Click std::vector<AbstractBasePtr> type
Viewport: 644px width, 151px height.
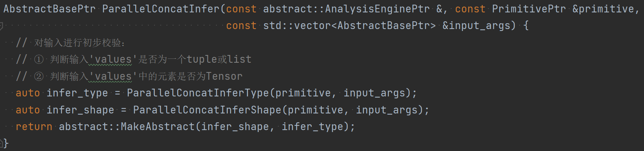click(x=349, y=26)
